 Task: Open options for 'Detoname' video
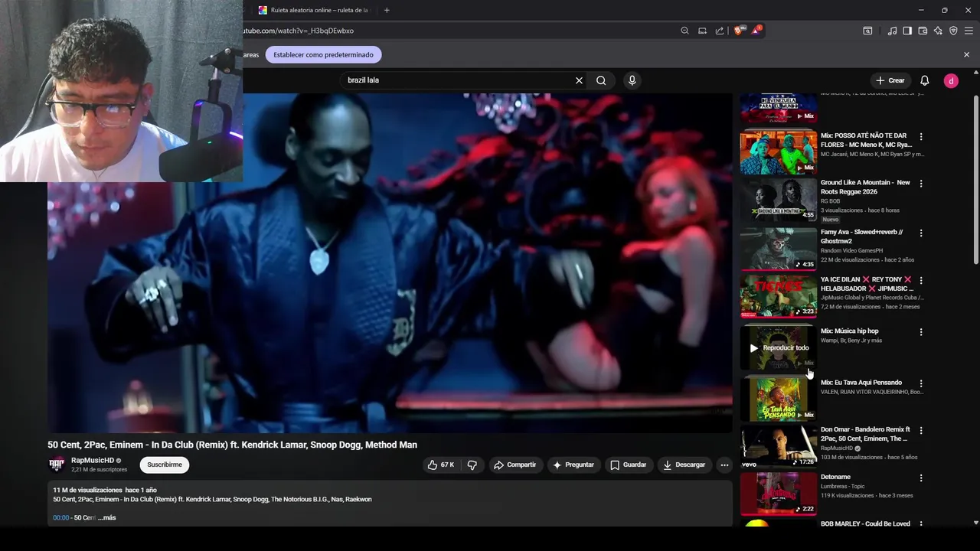(921, 478)
